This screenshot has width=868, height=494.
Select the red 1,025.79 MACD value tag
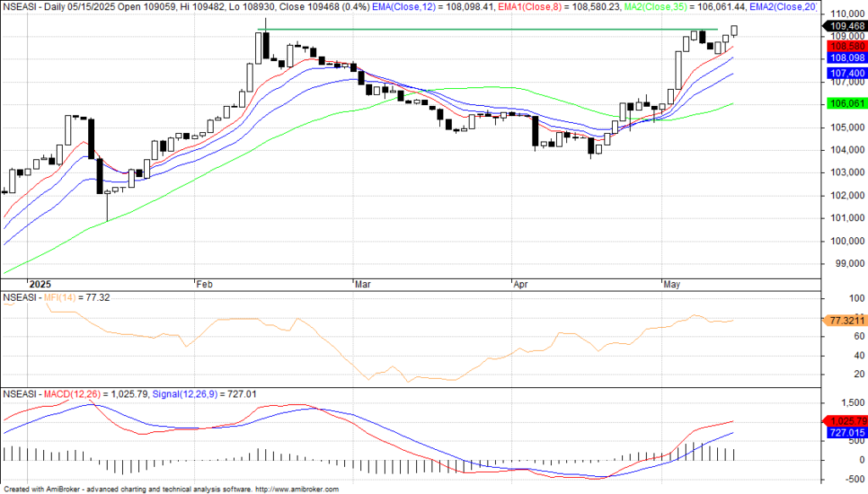[x=843, y=420]
